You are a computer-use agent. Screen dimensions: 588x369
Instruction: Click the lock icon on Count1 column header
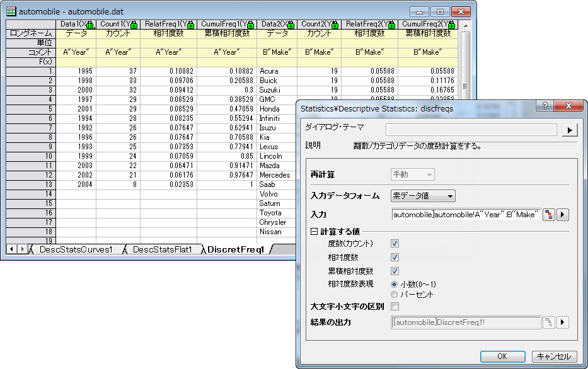click(134, 25)
